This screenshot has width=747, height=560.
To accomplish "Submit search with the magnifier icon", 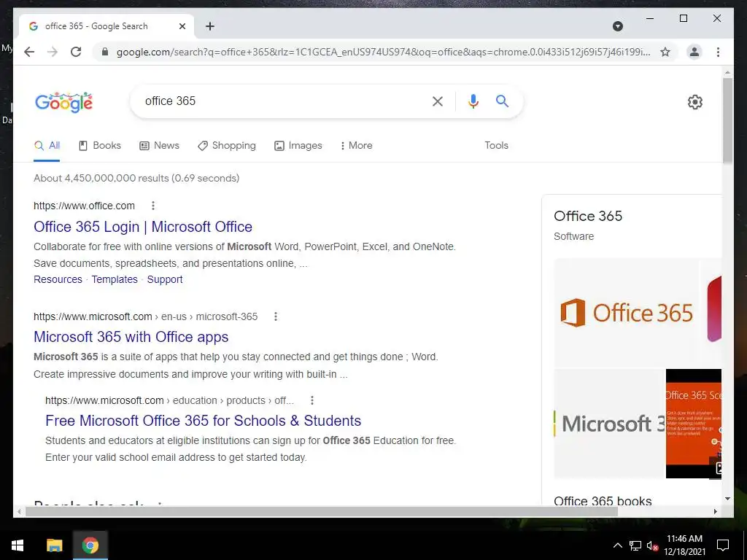I will click(x=502, y=101).
